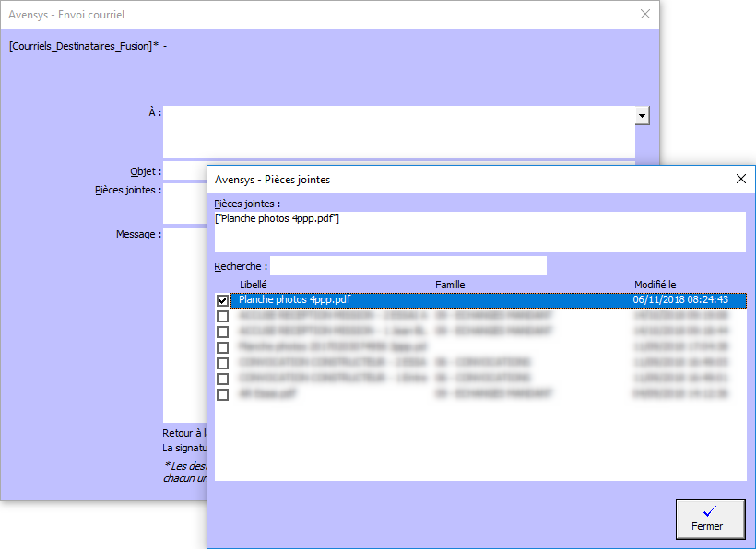
Task: Click the 06/11/2018 08:24:43 date cell
Action: point(681,300)
